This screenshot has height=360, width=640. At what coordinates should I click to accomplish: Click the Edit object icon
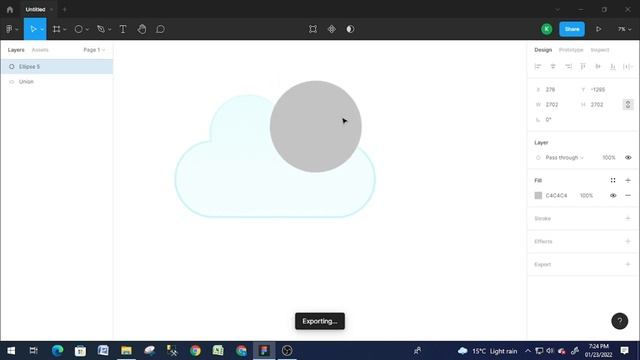pos(313,29)
